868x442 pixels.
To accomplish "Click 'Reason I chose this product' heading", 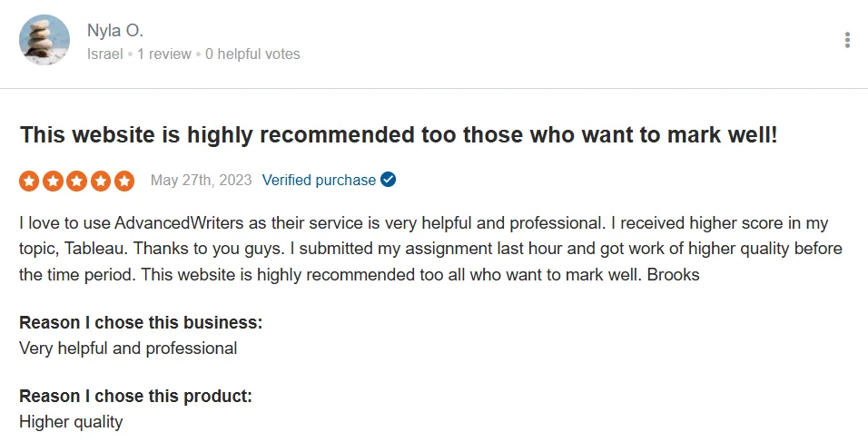I will (x=135, y=396).
